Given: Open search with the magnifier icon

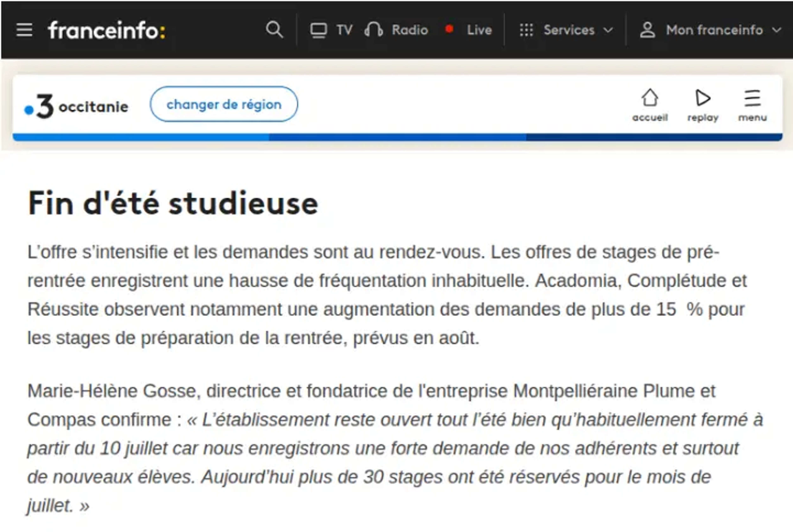Looking at the screenshot, I should coord(274,30).
